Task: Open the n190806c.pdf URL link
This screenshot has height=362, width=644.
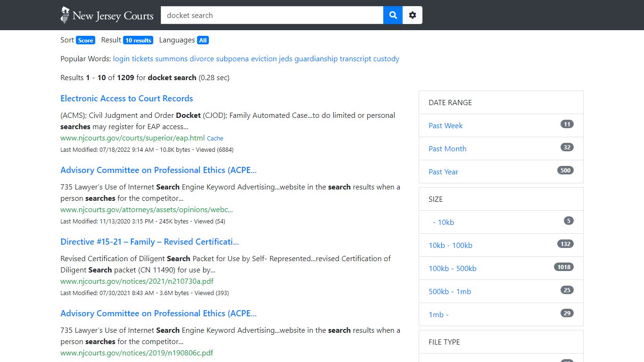Action: click(137, 353)
